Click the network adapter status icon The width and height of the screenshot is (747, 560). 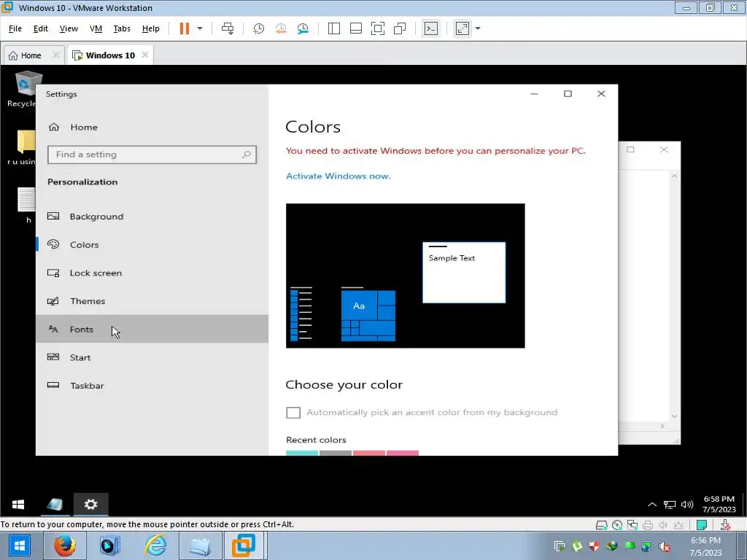click(632, 525)
